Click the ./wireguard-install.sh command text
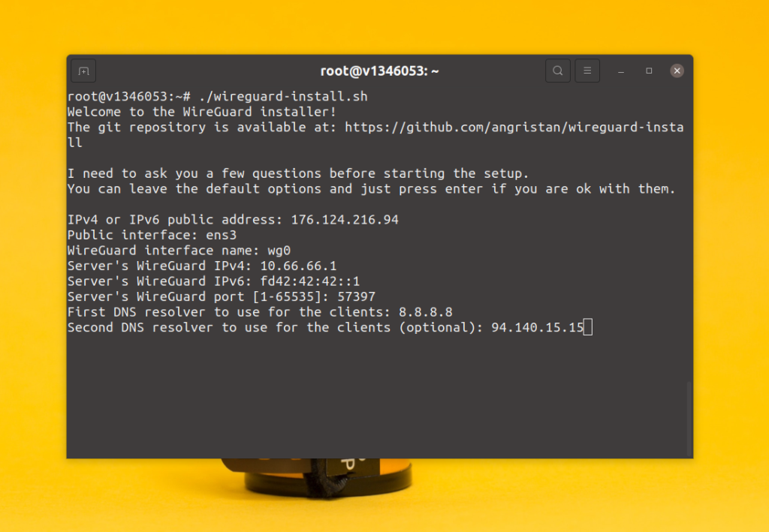 [283, 97]
